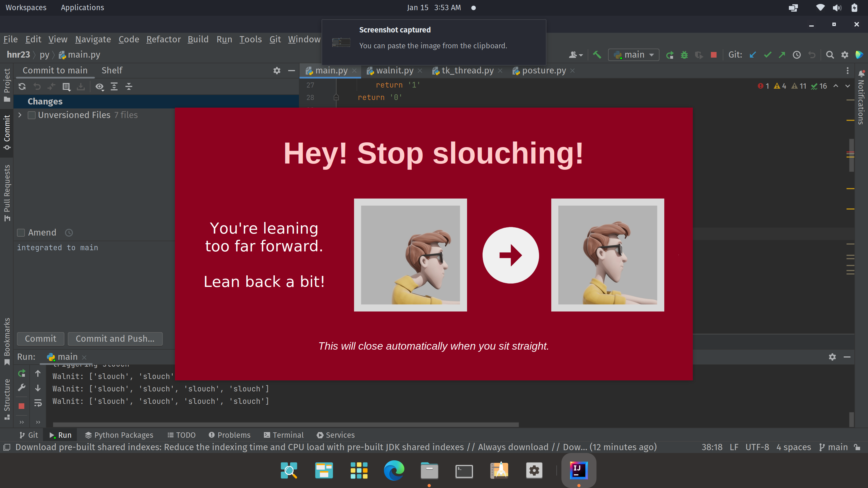Image resolution: width=868 pixels, height=488 pixels.
Task: Click the Commit and Push button
Action: pos(115,339)
